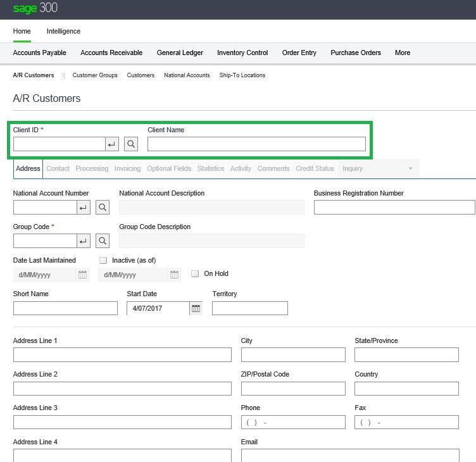
Task: Open Group Code finder magnifier icon
Action: 103,240
